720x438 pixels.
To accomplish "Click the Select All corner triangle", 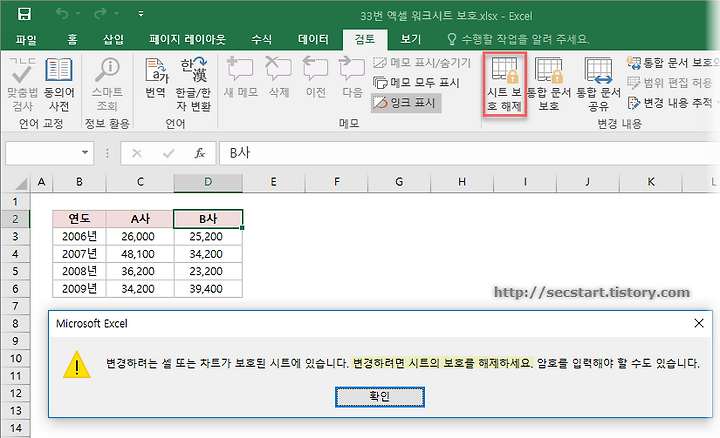I will point(19,183).
